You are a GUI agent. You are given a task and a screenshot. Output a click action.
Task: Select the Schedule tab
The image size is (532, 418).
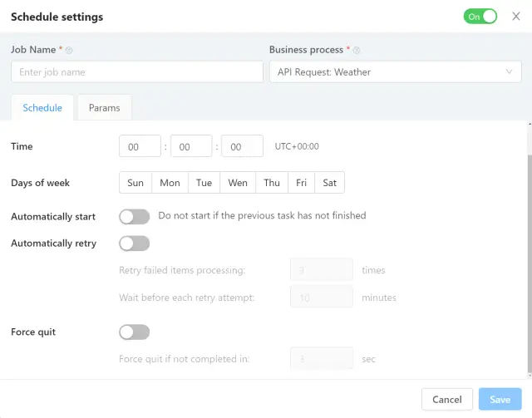[42, 108]
